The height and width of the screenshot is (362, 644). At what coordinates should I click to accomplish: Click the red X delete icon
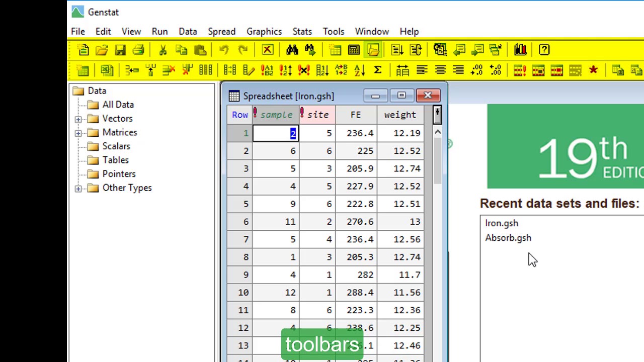point(267,50)
